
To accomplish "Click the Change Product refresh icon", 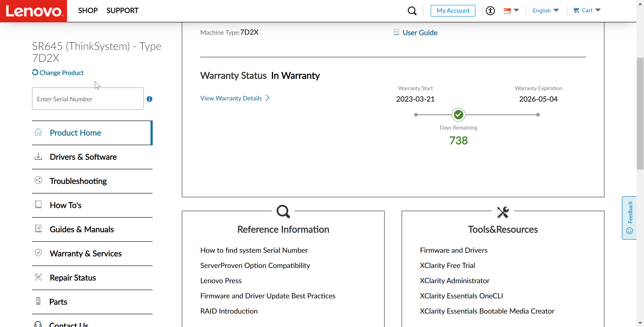I will (x=35, y=72).
